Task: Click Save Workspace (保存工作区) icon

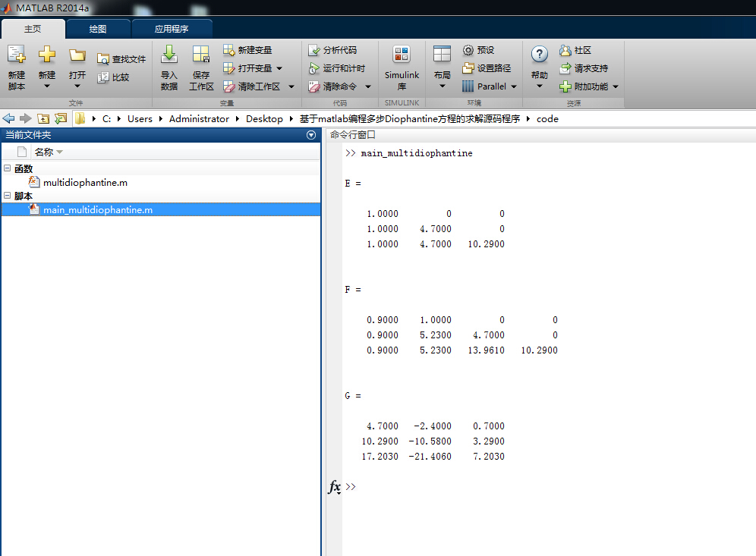Action: tap(201, 55)
